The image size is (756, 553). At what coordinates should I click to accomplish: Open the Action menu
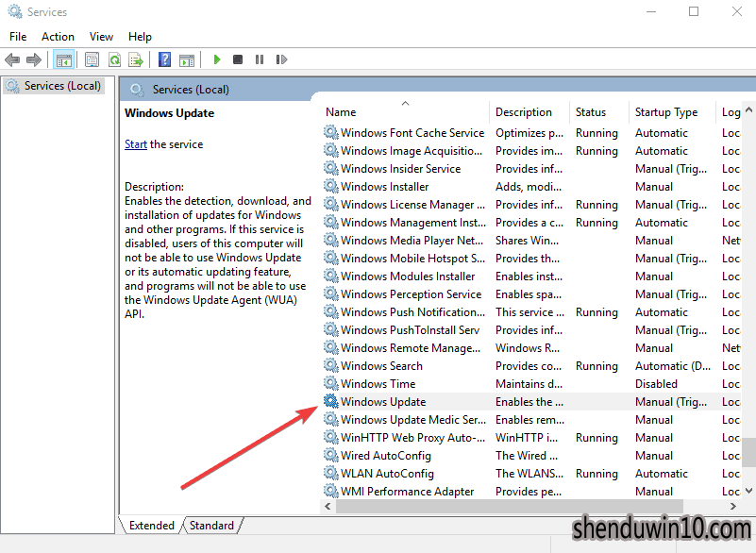click(58, 37)
